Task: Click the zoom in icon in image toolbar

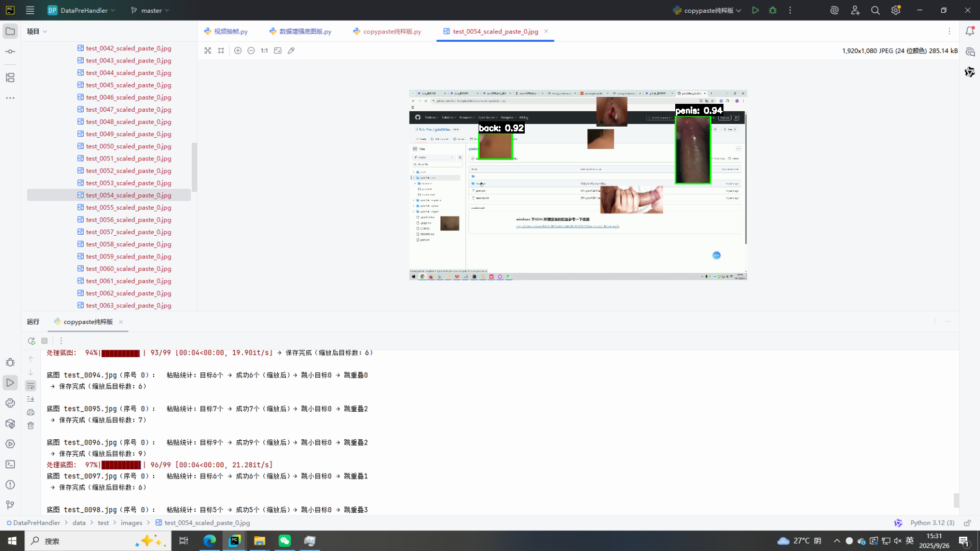Action: click(x=237, y=50)
